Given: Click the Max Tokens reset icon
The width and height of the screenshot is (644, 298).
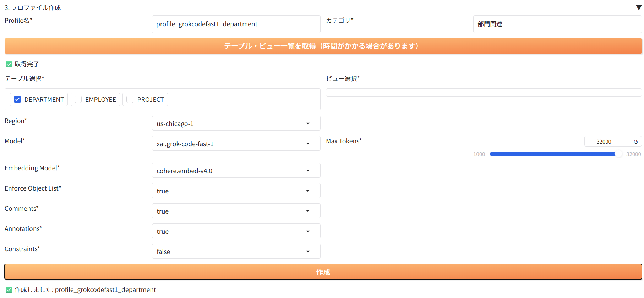Looking at the screenshot, I should point(636,142).
